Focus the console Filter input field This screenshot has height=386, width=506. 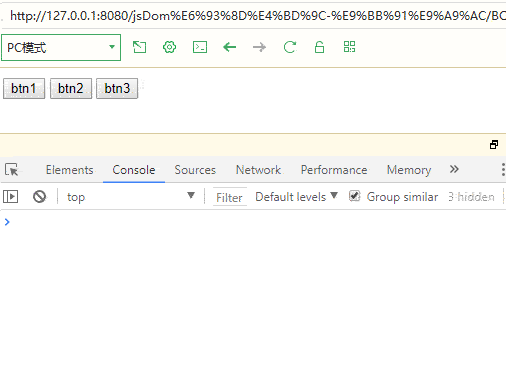click(x=230, y=197)
